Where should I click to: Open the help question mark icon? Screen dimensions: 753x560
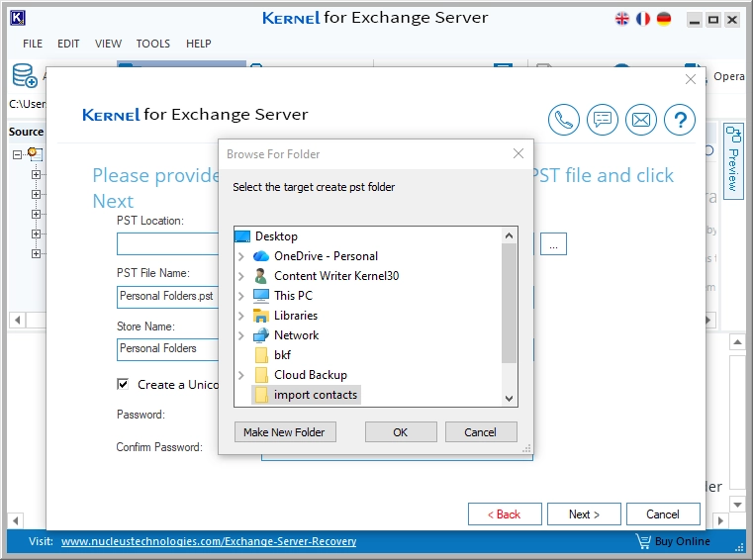pos(680,120)
